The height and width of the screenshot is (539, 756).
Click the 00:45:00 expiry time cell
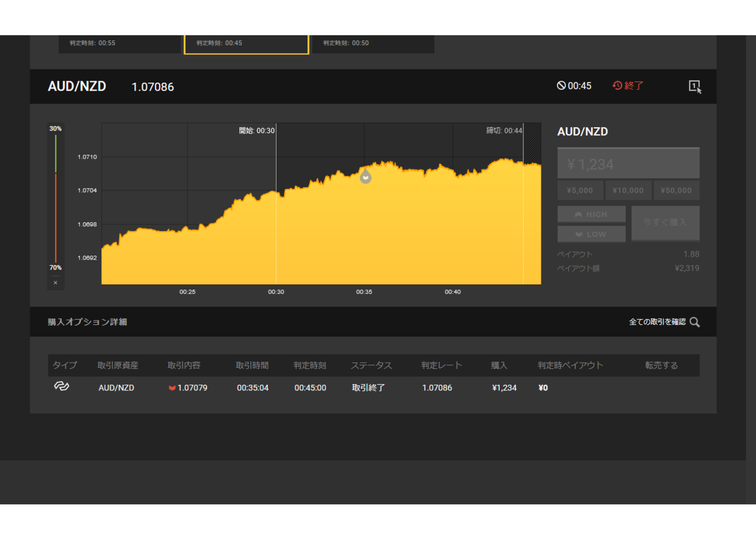(x=310, y=388)
